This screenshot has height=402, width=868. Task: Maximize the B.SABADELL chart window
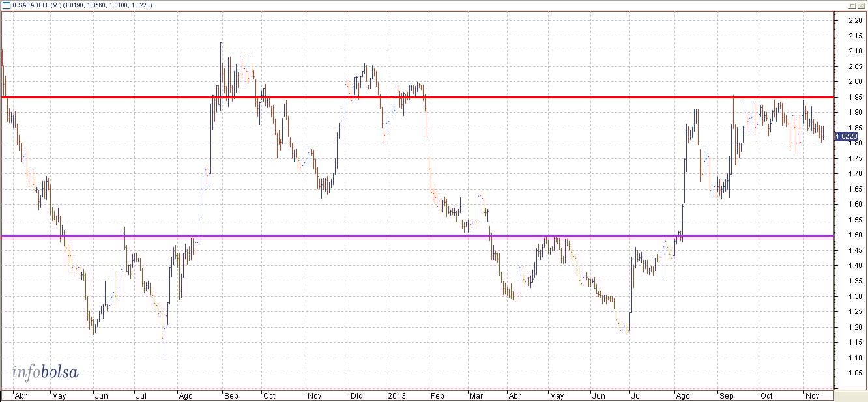click(x=852, y=5)
